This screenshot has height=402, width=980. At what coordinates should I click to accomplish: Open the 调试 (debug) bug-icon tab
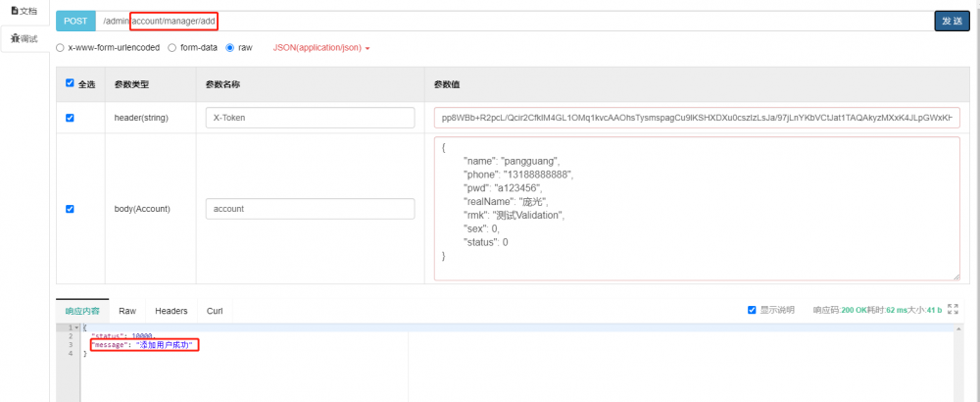click(24, 38)
